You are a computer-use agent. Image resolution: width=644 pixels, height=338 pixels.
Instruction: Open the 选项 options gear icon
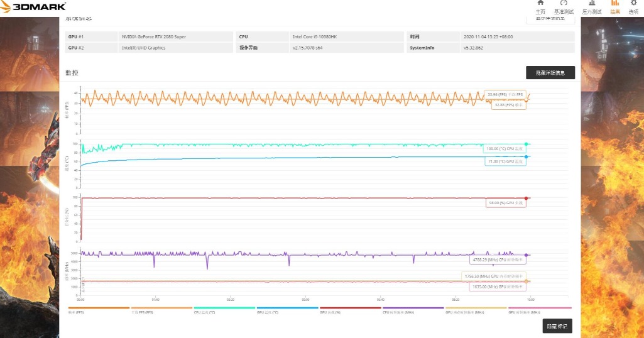click(633, 7)
